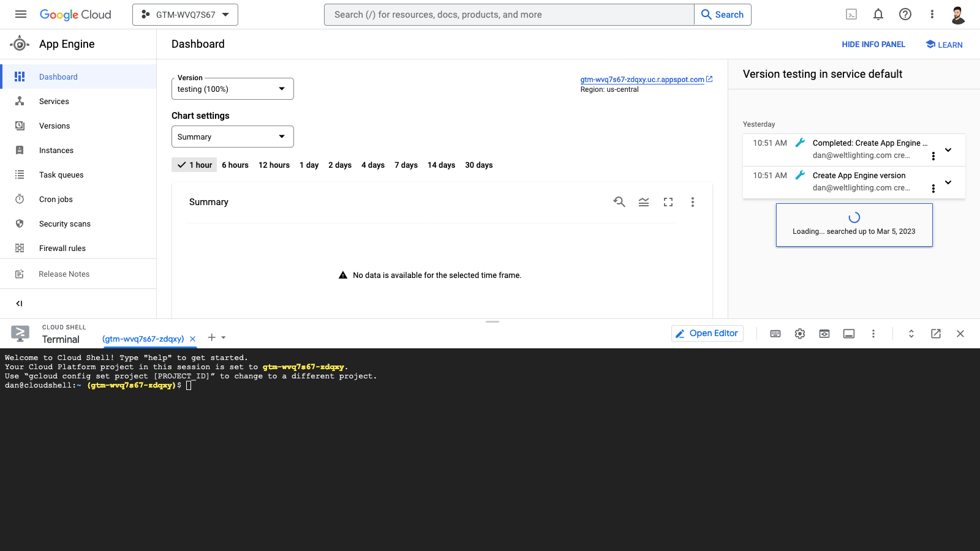The height and width of the screenshot is (551, 980).
Task: Open Instances in sidebar
Action: [78, 150]
